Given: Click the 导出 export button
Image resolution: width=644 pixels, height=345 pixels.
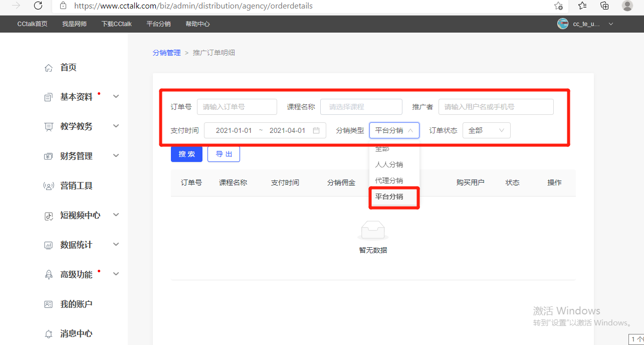Looking at the screenshot, I should (x=224, y=154).
